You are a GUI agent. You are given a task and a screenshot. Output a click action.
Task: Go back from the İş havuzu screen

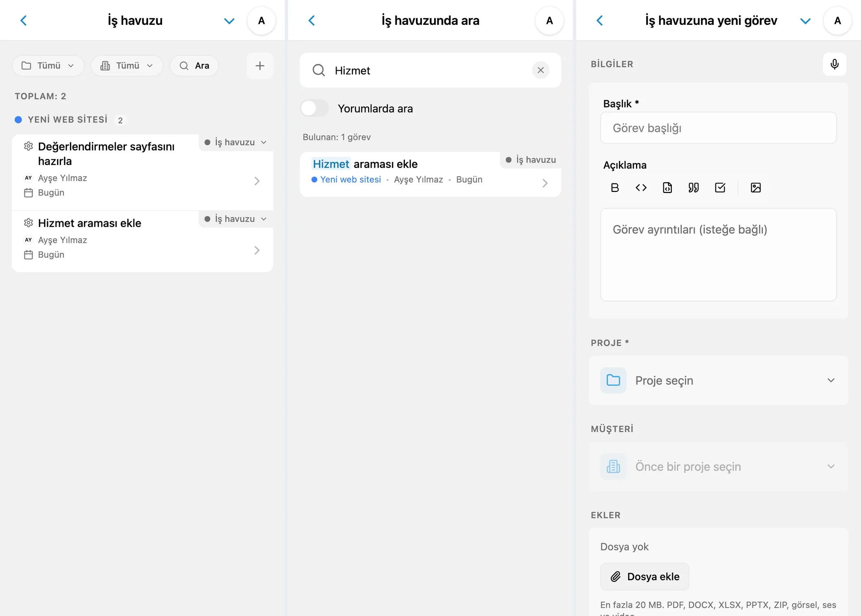point(24,20)
